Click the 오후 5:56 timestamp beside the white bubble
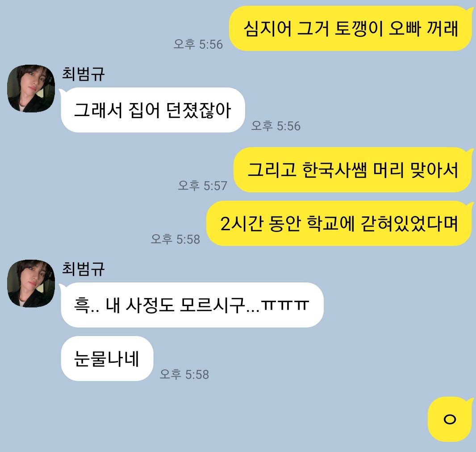This screenshot has height=452, width=476. click(276, 126)
